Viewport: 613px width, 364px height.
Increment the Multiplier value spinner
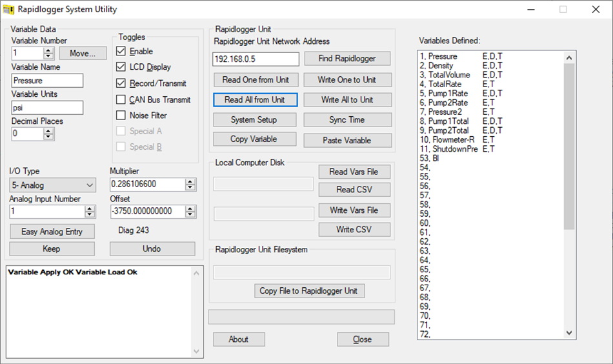coord(190,182)
